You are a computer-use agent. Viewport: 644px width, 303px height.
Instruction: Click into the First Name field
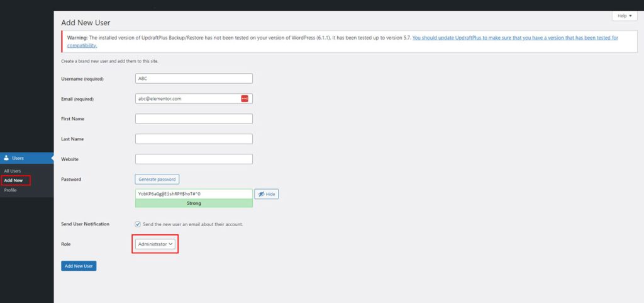point(194,119)
